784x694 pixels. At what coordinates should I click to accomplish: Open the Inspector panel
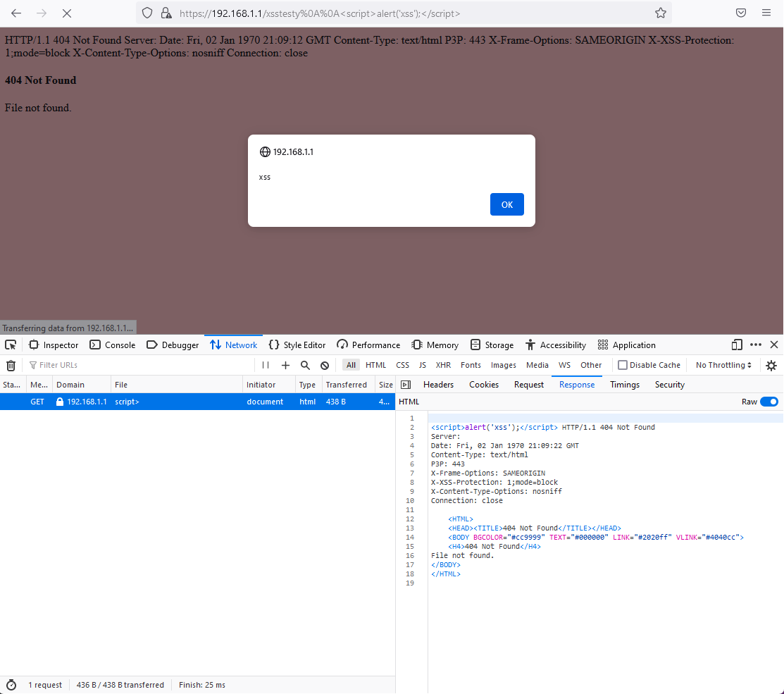click(54, 345)
